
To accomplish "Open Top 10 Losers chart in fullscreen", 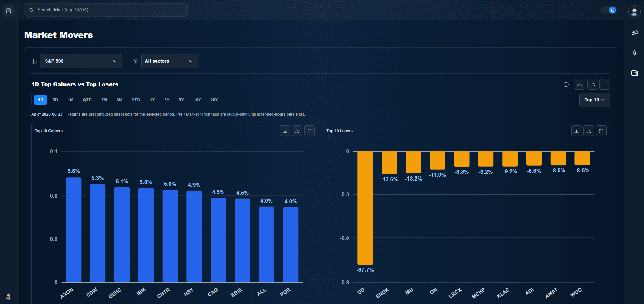I will pyautogui.click(x=601, y=131).
